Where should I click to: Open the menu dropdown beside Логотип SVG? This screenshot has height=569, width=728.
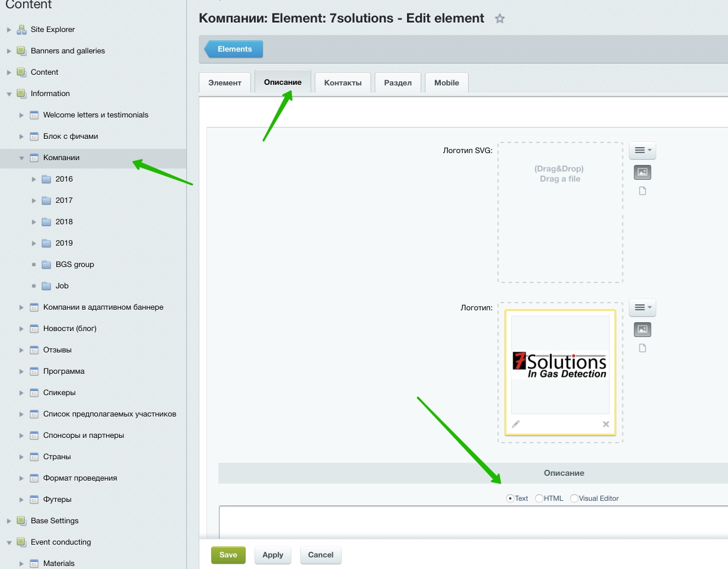point(642,151)
